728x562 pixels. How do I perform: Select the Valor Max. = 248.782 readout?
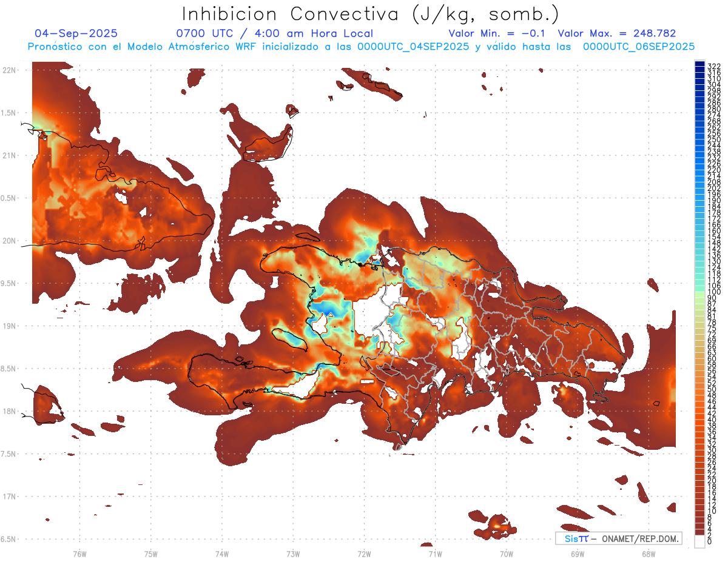(x=616, y=33)
